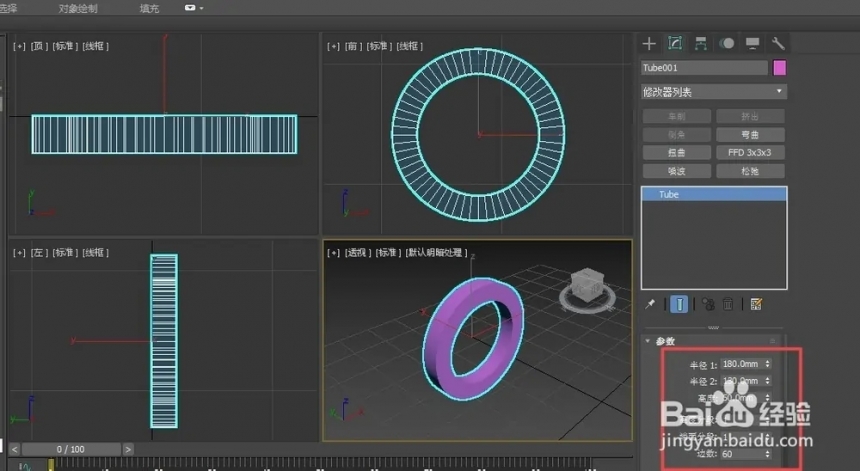Open the Motion panel tab
This screenshot has height=471, width=860.
[x=727, y=43]
